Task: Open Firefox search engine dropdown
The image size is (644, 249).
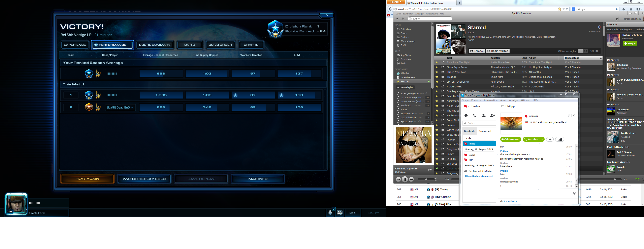Action: click(575, 9)
